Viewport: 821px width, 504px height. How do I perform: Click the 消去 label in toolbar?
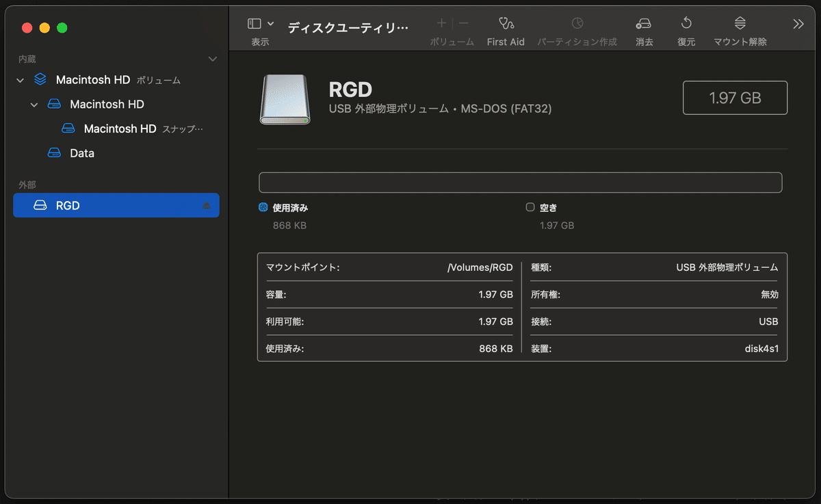point(644,42)
